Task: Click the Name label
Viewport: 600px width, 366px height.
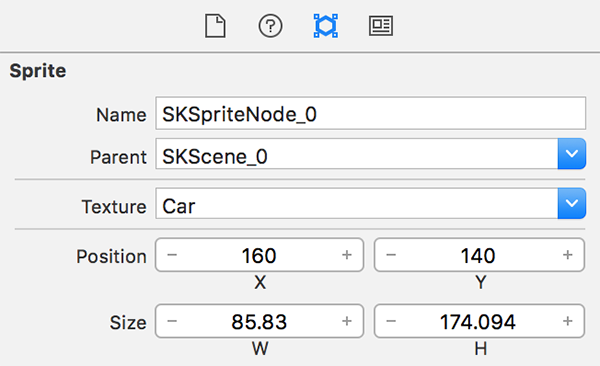Action: click(x=121, y=115)
